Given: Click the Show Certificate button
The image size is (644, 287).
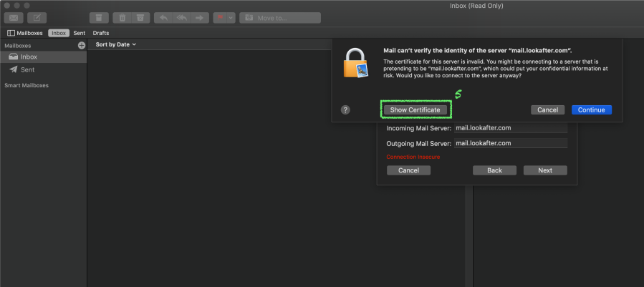Looking at the screenshot, I should [415, 110].
